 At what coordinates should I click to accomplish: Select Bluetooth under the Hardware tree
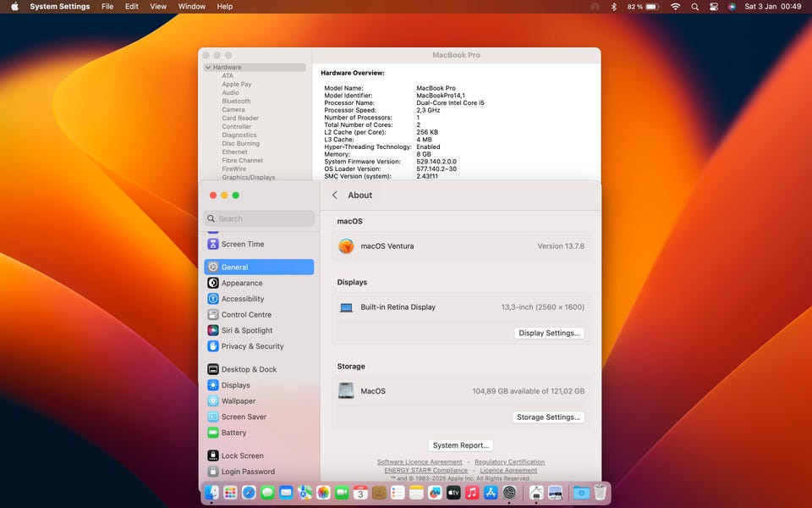pos(236,102)
